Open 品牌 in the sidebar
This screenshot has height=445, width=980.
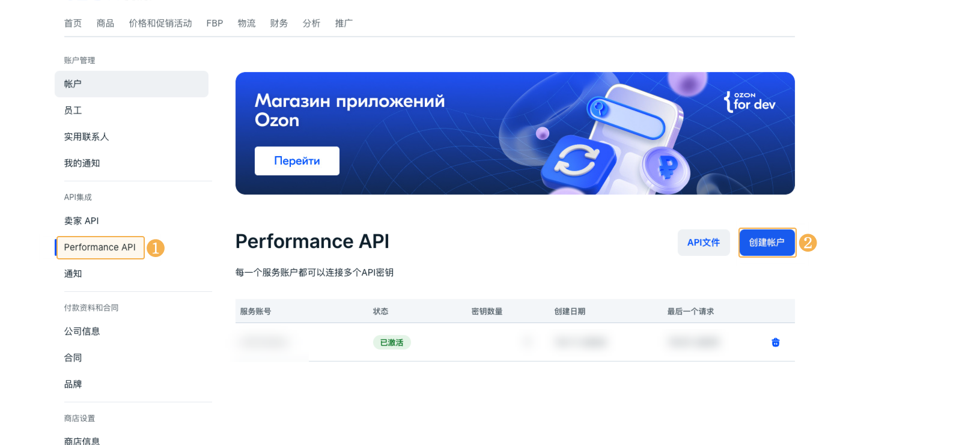pyautogui.click(x=73, y=384)
